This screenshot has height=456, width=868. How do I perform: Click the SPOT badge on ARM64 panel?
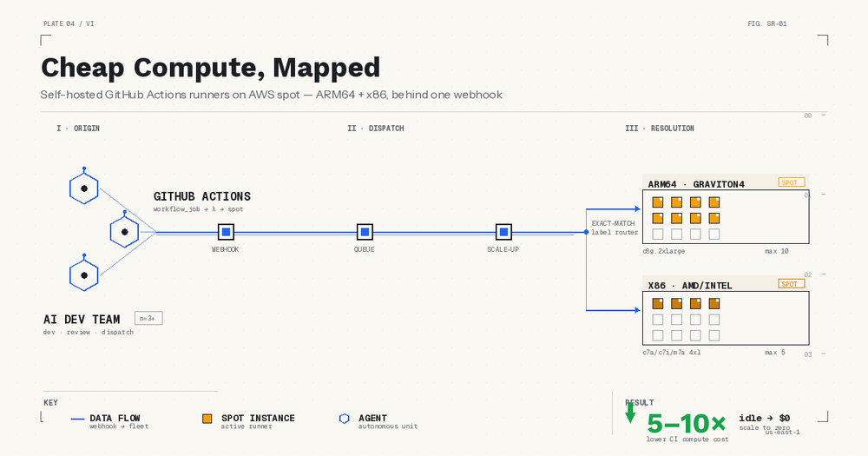click(791, 182)
